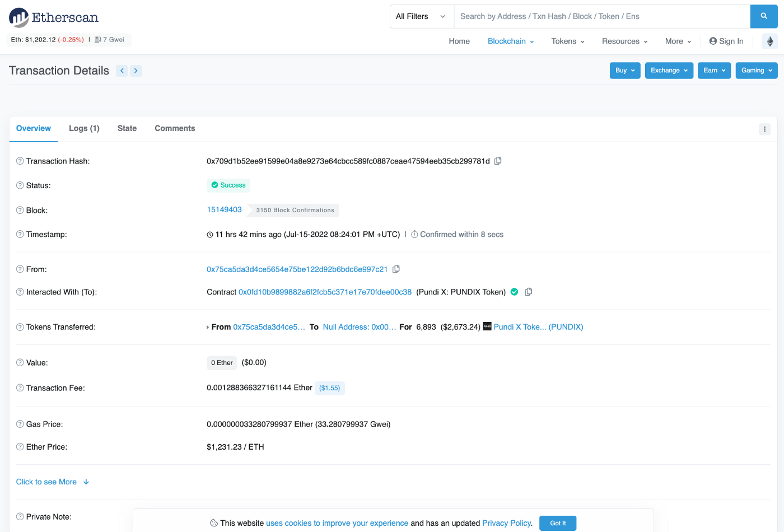Click the Ethereum logo network icon

(769, 41)
